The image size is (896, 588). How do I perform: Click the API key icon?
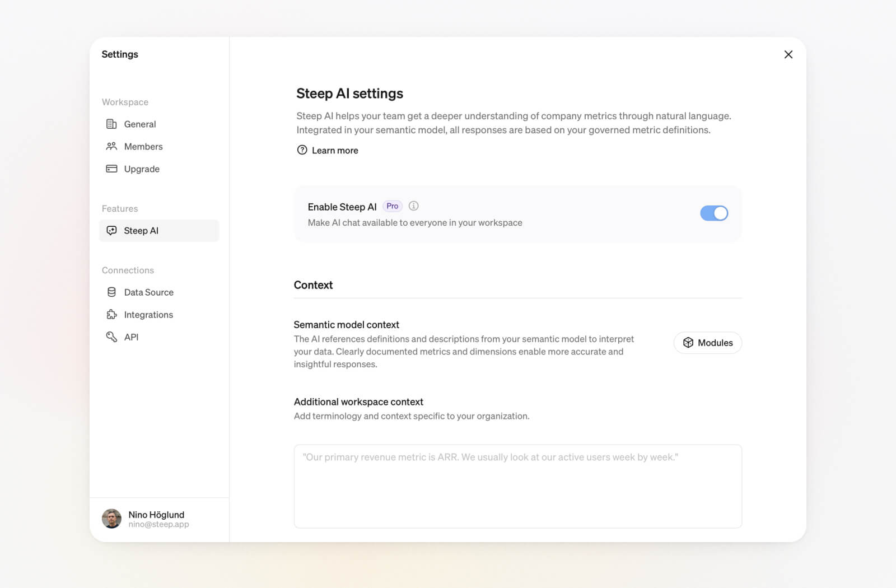(111, 337)
